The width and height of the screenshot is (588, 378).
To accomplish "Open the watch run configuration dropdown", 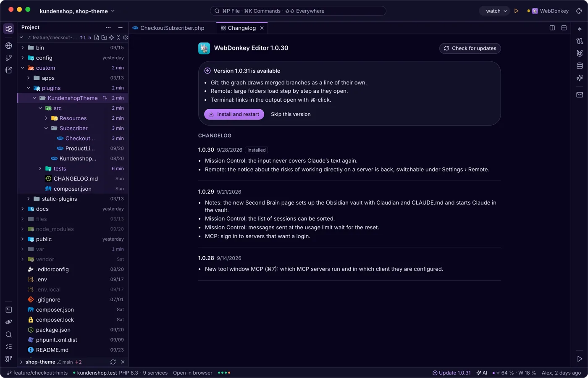I will [x=496, y=11].
